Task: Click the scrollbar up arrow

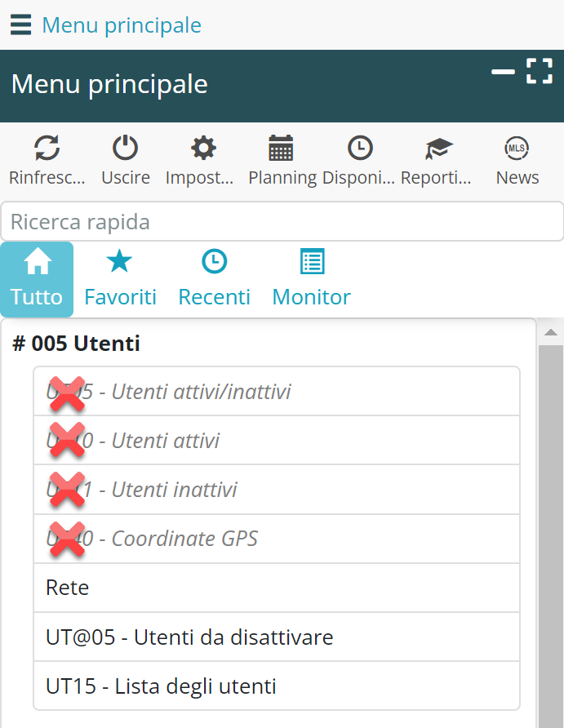Action: 551,332
